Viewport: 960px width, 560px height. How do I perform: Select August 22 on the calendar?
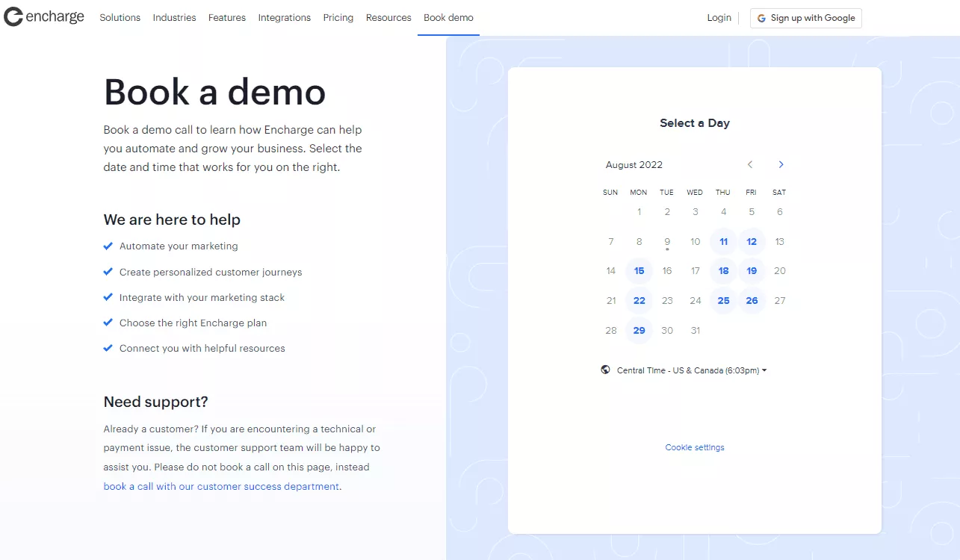tap(639, 301)
